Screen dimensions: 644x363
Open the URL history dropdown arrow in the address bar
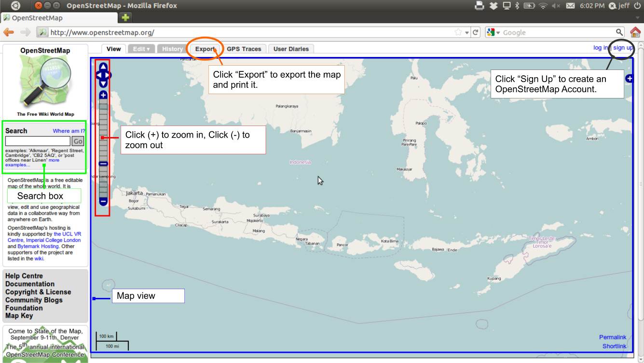(x=467, y=32)
